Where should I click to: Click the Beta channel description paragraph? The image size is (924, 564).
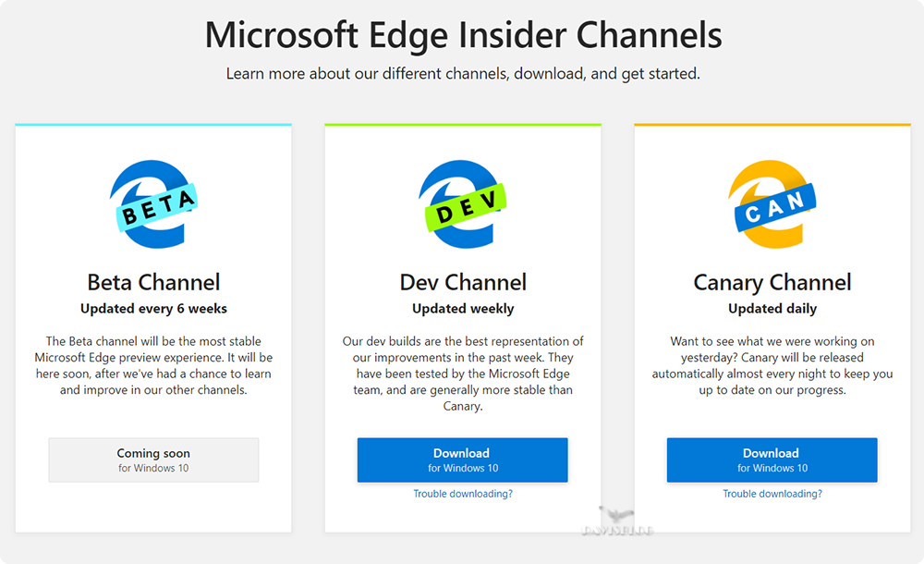[x=153, y=365]
